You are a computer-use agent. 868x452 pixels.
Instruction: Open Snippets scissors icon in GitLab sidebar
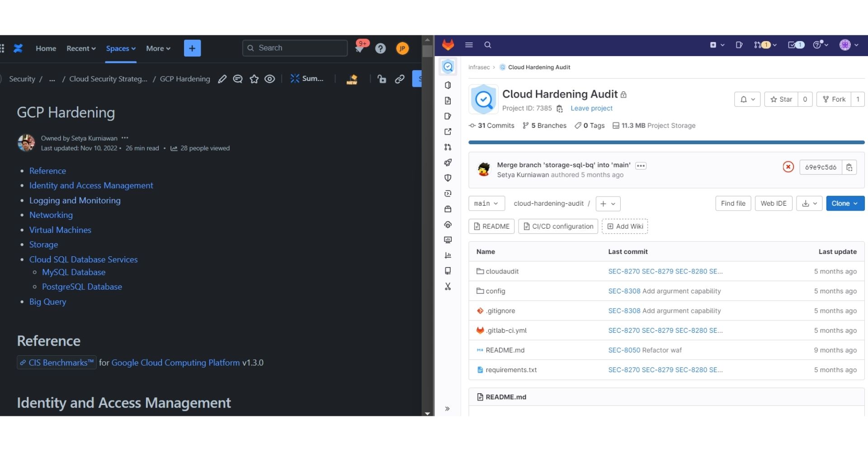[448, 287]
